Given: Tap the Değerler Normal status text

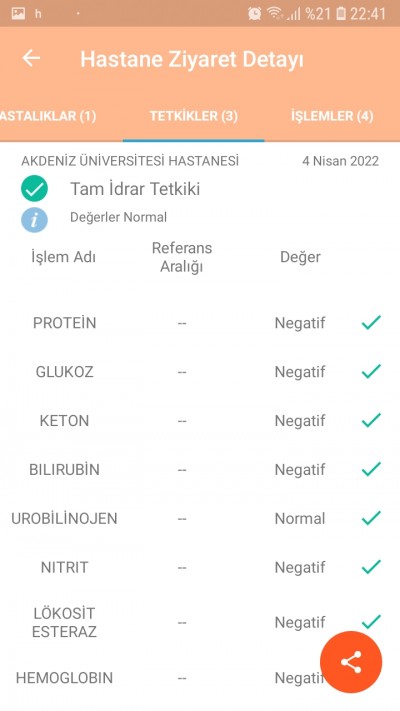Looking at the screenshot, I should click(x=118, y=217).
